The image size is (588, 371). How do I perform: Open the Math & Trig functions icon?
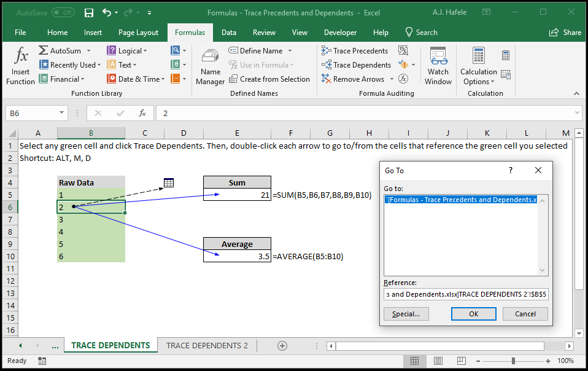tap(175, 64)
